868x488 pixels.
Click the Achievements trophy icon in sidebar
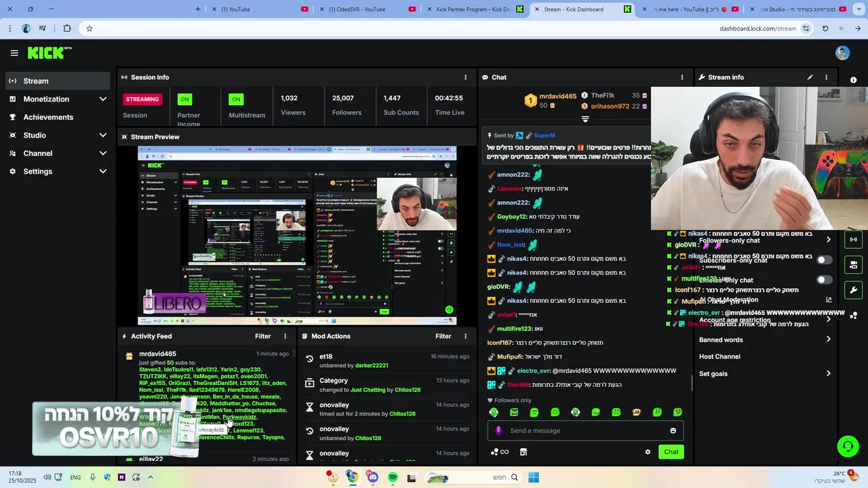point(12,117)
